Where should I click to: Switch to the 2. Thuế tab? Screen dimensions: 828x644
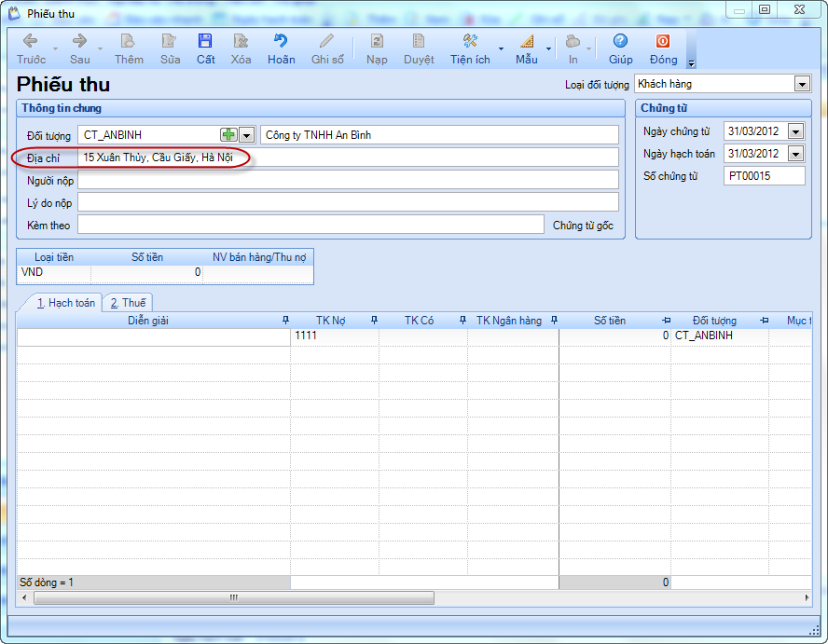(128, 303)
